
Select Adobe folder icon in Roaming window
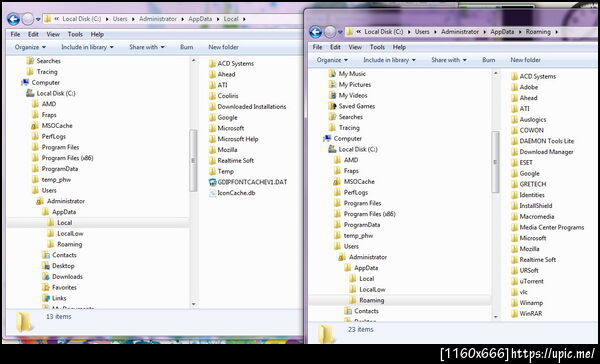tap(515, 87)
